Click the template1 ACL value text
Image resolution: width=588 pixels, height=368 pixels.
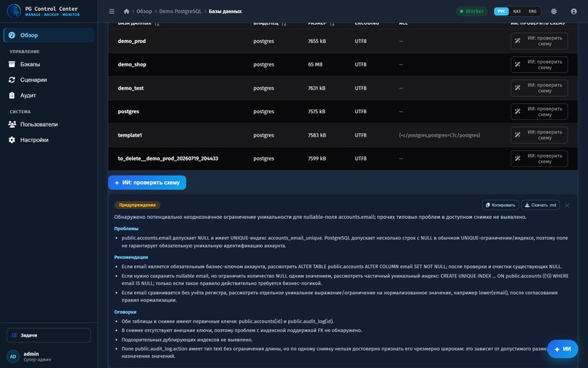click(439, 135)
